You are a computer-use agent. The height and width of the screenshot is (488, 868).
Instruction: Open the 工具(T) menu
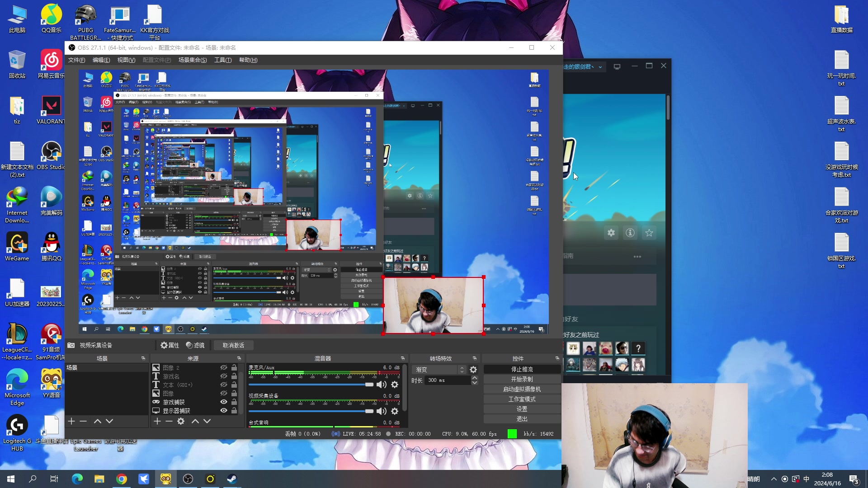tap(223, 60)
